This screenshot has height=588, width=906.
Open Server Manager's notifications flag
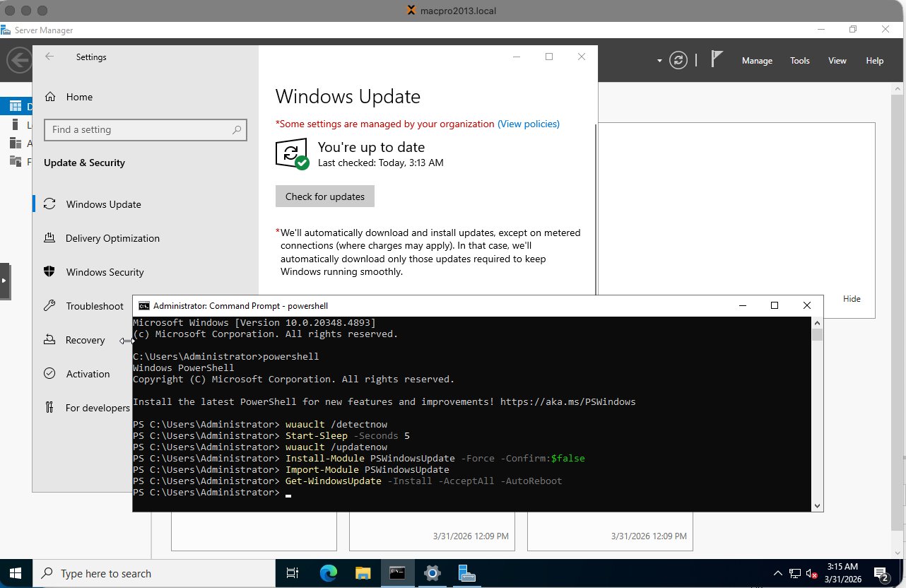(x=715, y=61)
